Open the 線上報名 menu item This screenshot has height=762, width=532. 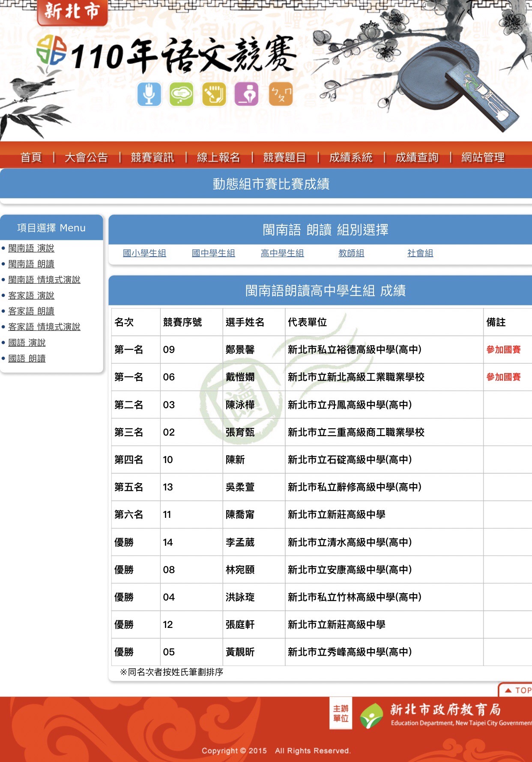(x=218, y=158)
